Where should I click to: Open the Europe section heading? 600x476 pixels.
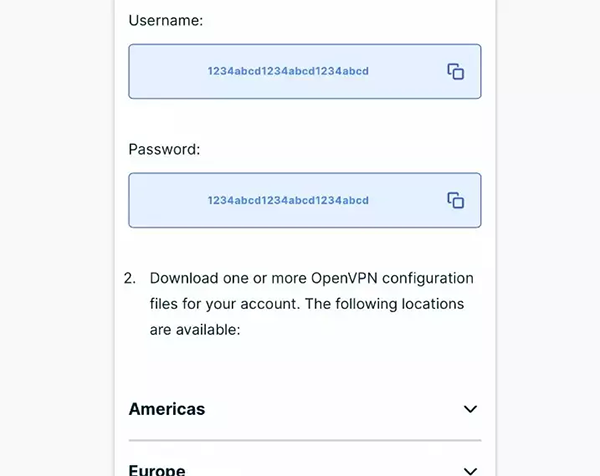coord(157,470)
